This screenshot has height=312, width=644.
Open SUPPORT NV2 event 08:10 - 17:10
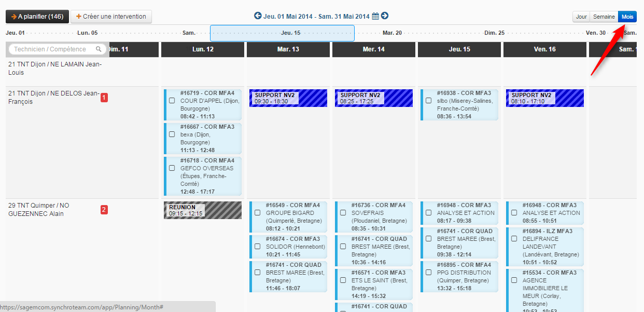(x=545, y=98)
